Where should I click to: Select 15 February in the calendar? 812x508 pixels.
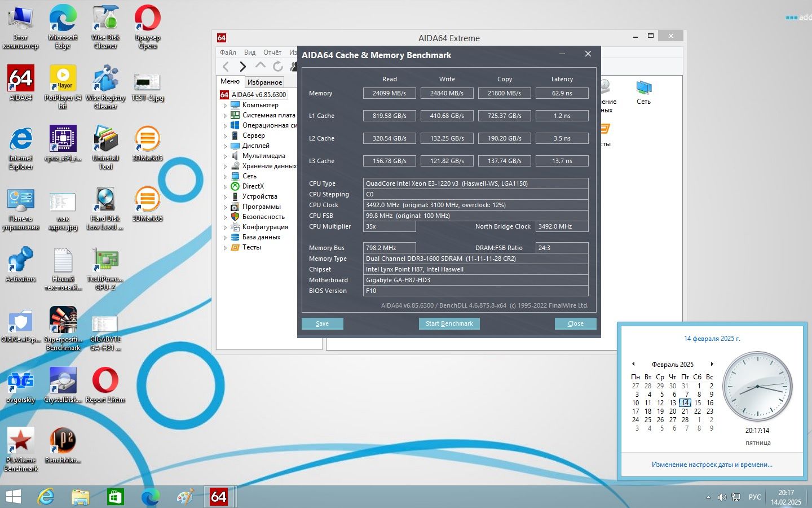tap(698, 403)
